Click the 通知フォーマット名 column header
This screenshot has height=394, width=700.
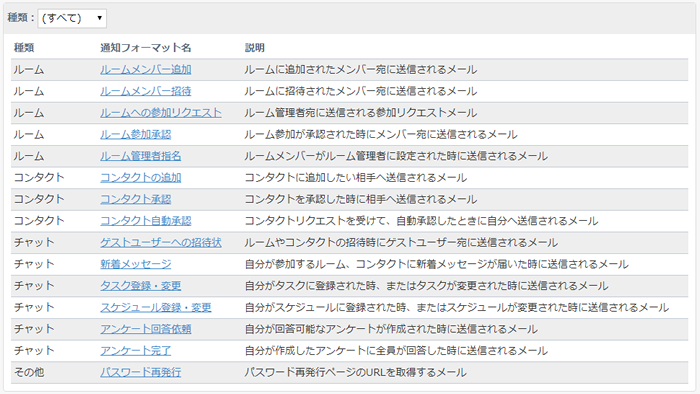(146, 48)
